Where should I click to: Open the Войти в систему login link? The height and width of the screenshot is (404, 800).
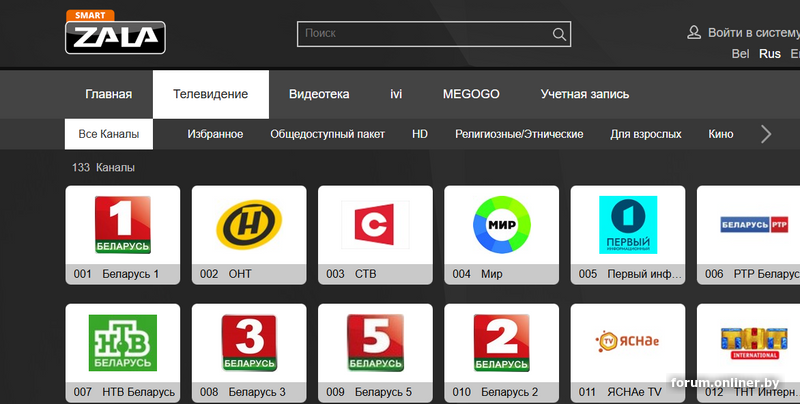pos(754,33)
